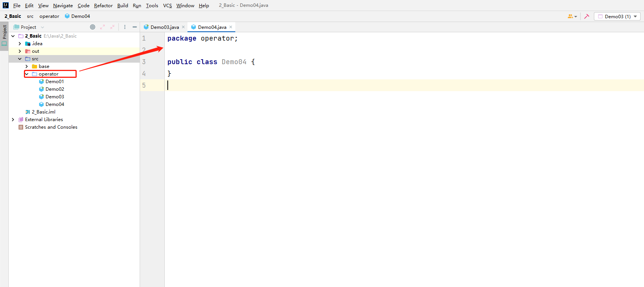This screenshot has width=644, height=287.
Task: Click the 2_Basic breadcrumb in navigation bar
Action: tap(13, 16)
